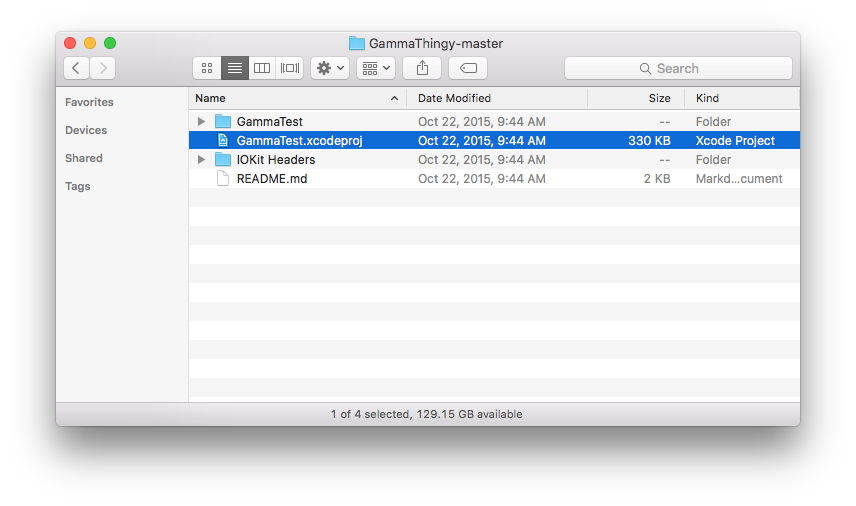Click into the Search field
The image size is (856, 506).
click(678, 68)
